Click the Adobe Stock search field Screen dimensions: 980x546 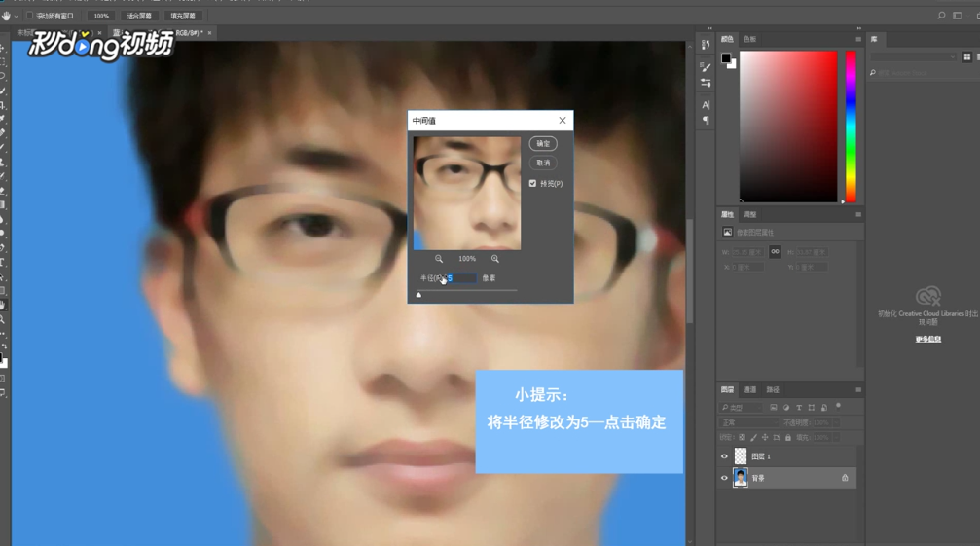[x=922, y=73]
